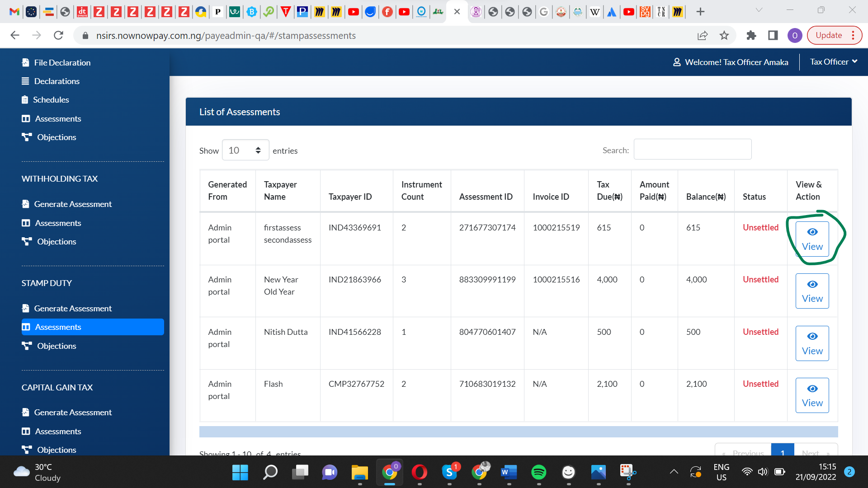This screenshot has height=488, width=868.
Task: Expand the Tax Officer dropdown
Action: click(x=833, y=62)
